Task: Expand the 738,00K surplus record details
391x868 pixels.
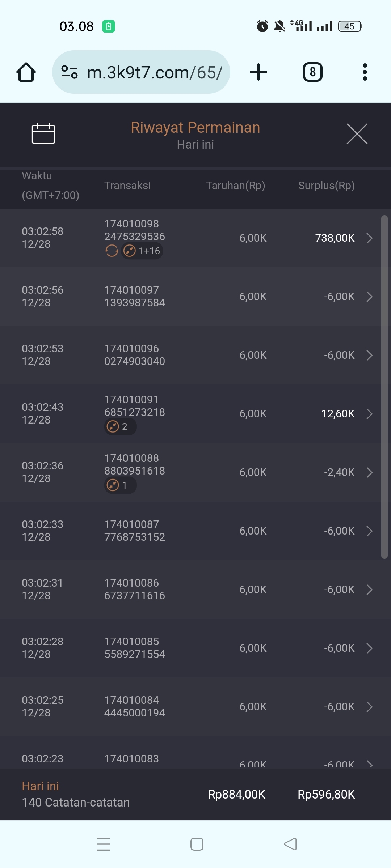Action: click(x=369, y=238)
